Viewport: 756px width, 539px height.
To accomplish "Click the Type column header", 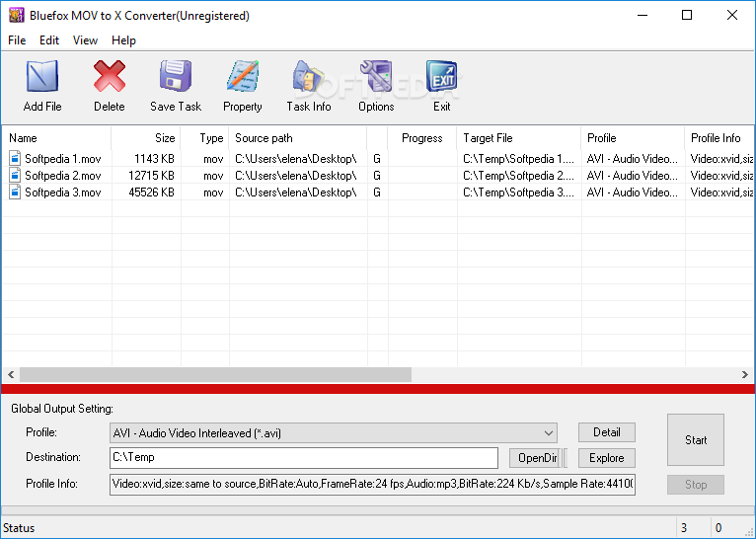I will coord(205,138).
